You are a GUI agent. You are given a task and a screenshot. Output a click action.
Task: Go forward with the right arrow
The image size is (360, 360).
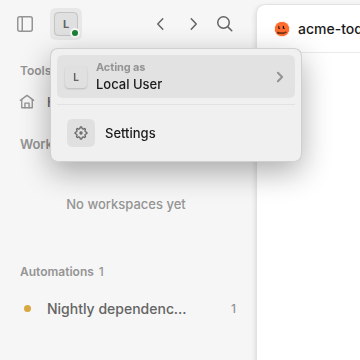193,24
